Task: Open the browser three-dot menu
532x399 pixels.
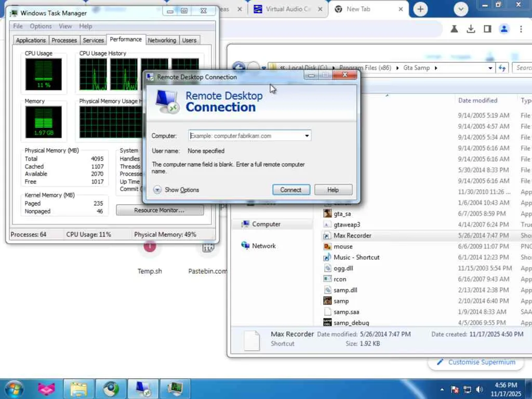Action: (521, 29)
